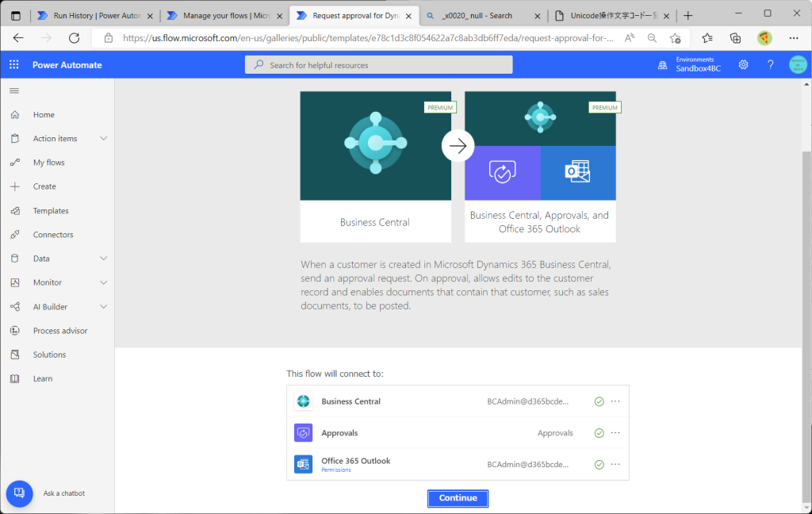
Task: Close the Request approval tab
Action: (x=408, y=16)
